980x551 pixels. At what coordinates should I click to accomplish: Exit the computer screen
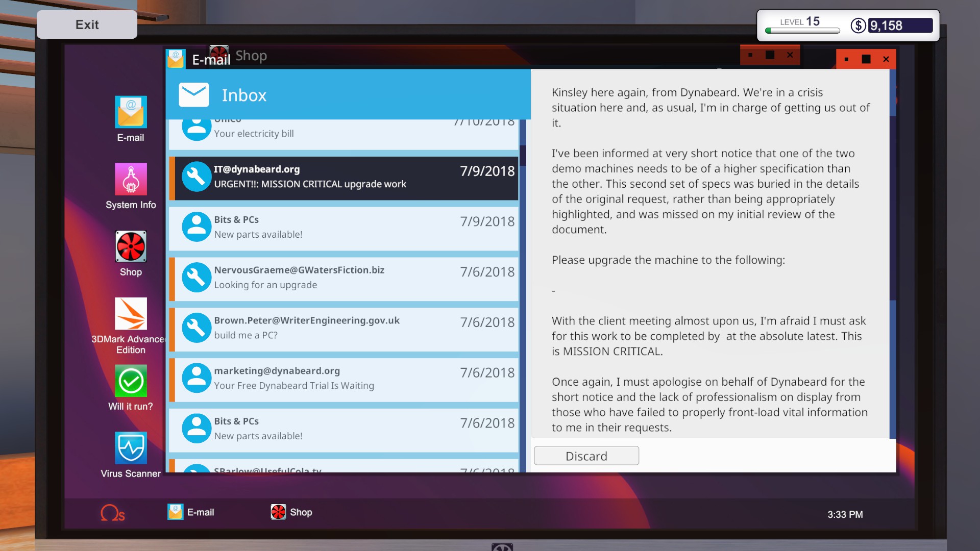[87, 24]
